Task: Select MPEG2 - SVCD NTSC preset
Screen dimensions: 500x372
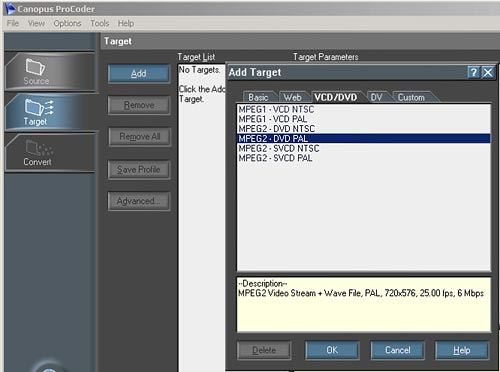Action: [x=363, y=148]
